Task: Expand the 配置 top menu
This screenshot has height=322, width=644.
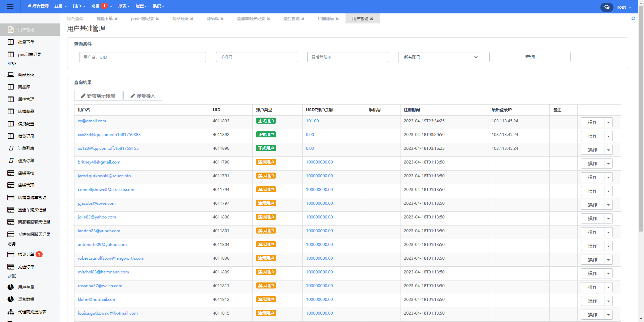Action: 141,6
